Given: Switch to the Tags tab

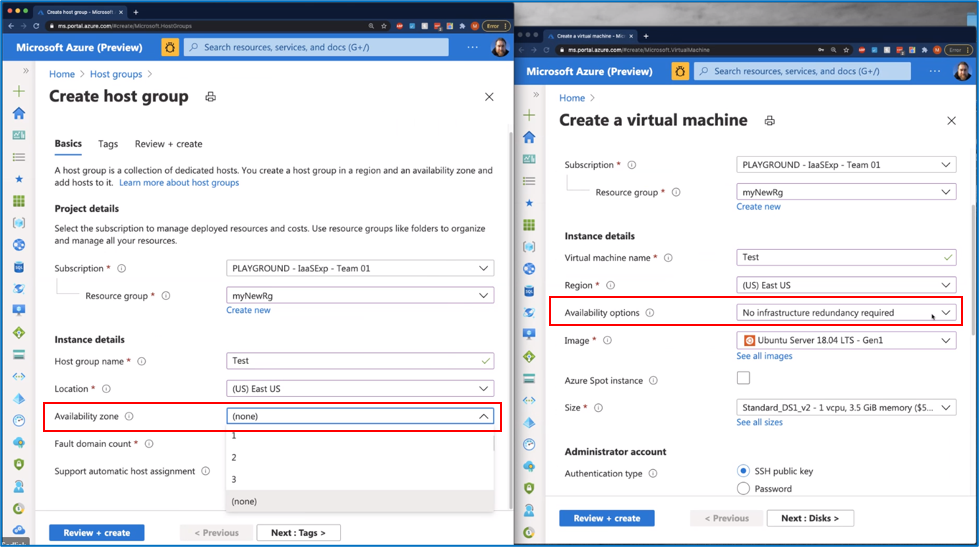Looking at the screenshot, I should click(x=108, y=144).
